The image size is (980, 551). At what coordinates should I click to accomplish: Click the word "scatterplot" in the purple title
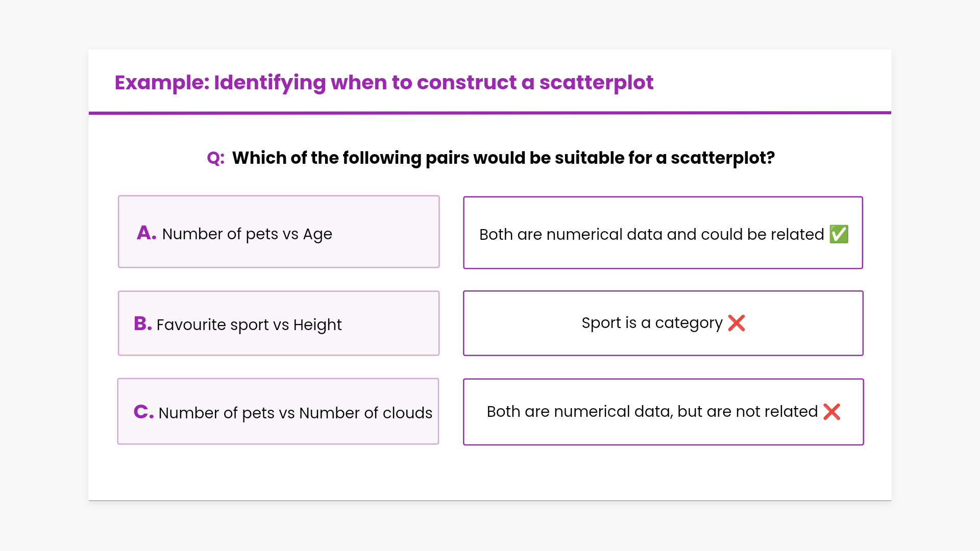coord(596,83)
